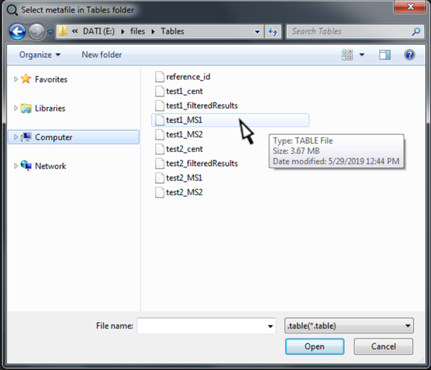Go back using the blue Back arrow
Viewport: 431px width, 370px height.
click(x=17, y=32)
